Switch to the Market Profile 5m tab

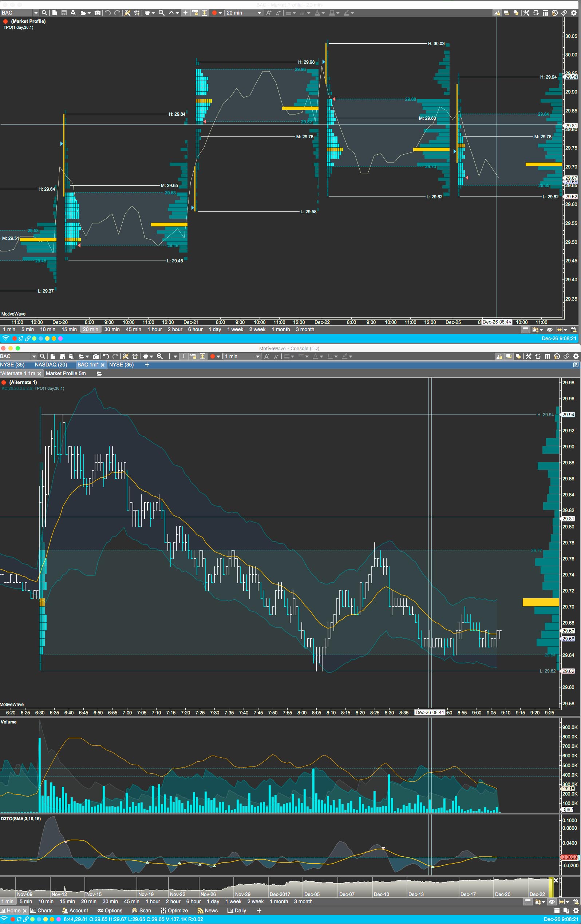click(66, 373)
